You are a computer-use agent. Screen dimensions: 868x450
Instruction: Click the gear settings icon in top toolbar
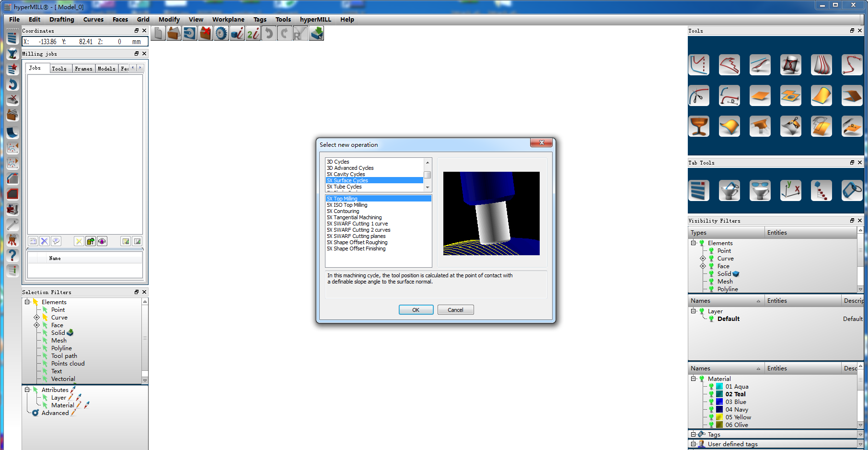[221, 34]
